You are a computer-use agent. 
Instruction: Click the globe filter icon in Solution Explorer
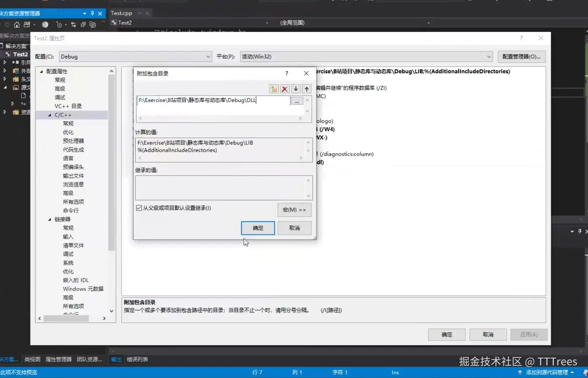tap(45, 25)
